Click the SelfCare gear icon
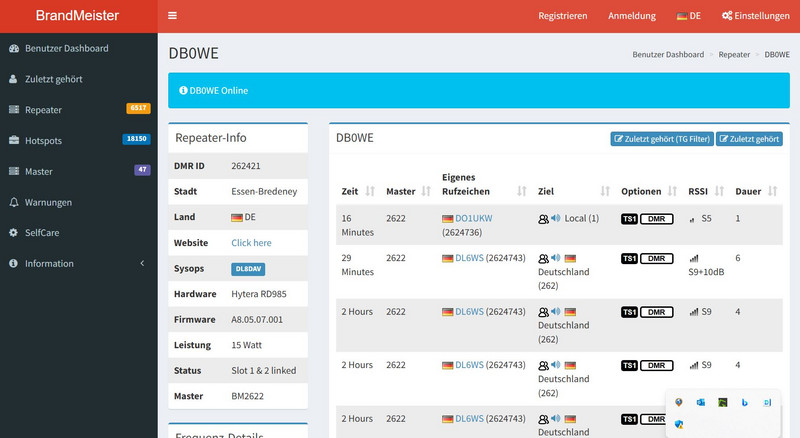This screenshot has width=800, height=438. click(x=13, y=233)
